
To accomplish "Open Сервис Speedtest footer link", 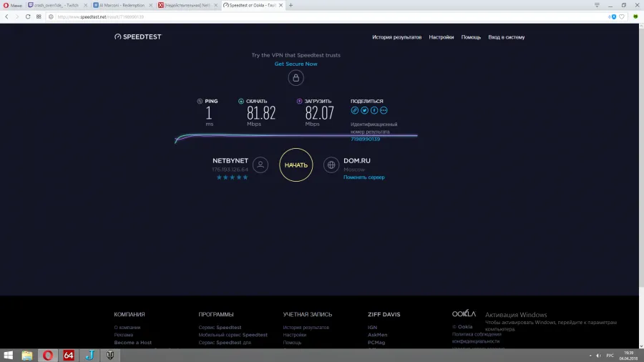I will 220,328.
